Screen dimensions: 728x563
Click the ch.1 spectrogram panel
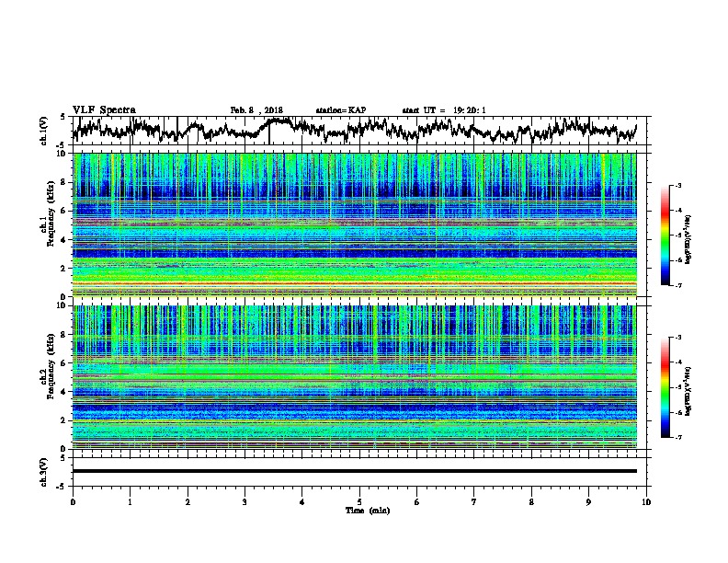tap(355, 224)
